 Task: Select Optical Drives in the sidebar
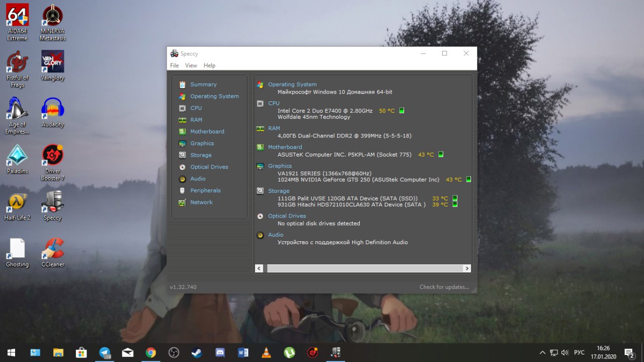pyautogui.click(x=209, y=167)
